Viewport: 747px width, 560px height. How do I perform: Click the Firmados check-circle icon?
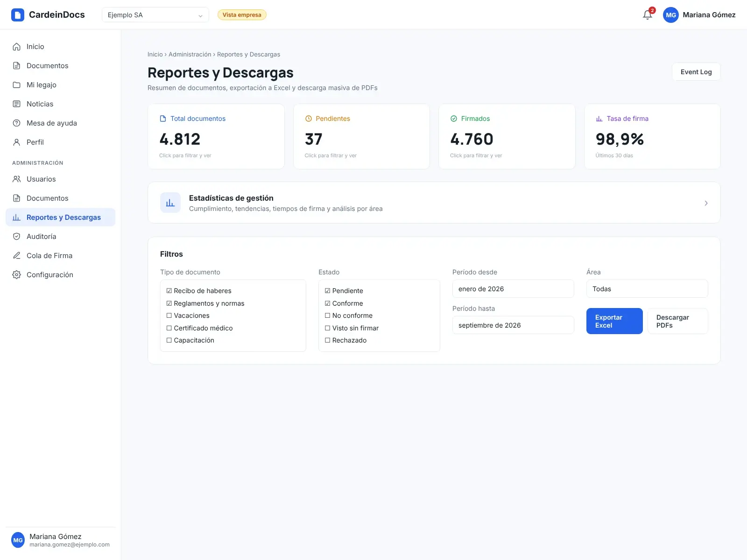[454, 119]
